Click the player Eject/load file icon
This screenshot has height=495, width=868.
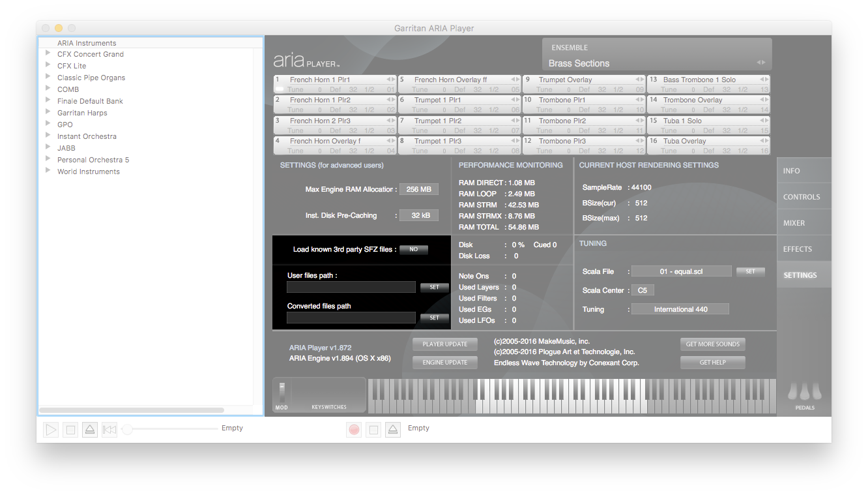[90, 429]
